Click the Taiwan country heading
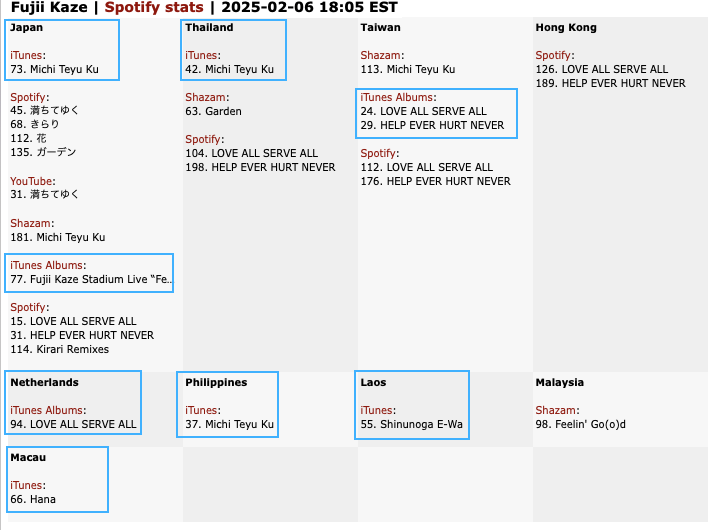This screenshot has height=530, width=709. coord(380,27)
